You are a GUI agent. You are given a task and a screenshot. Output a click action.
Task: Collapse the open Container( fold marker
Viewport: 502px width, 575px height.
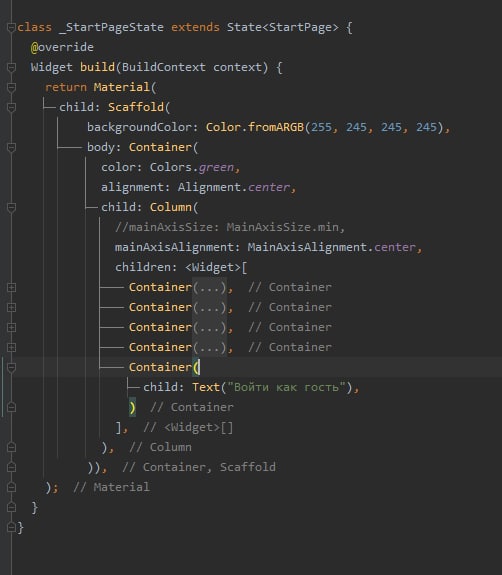coord(11,367)
